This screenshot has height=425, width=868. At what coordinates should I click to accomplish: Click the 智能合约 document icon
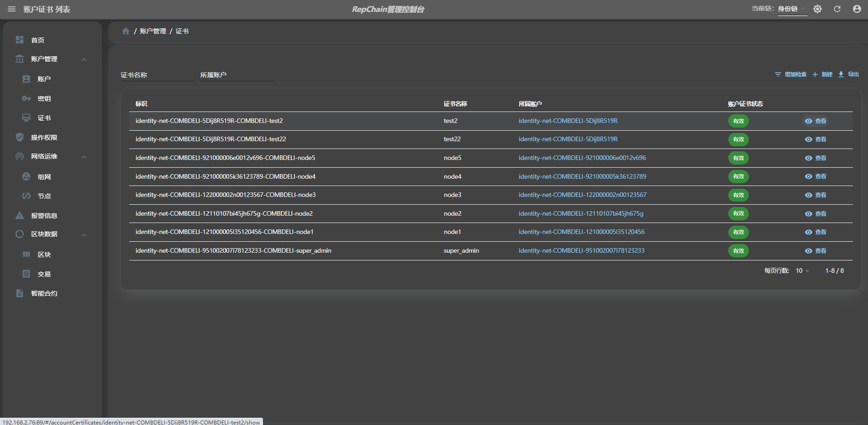pyautogui.click(x=20, y=293)
